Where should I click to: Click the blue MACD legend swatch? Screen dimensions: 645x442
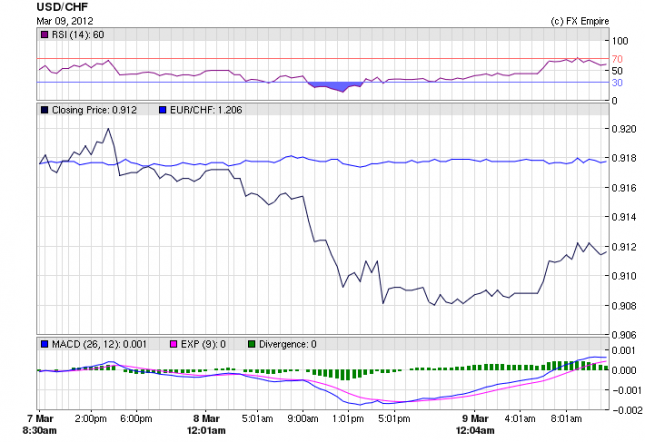[x=44, y=344]
